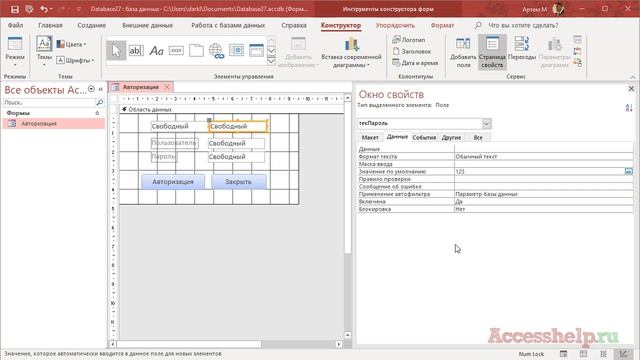Switch to the Формат tab
The image size is (640, 360).
442,25
